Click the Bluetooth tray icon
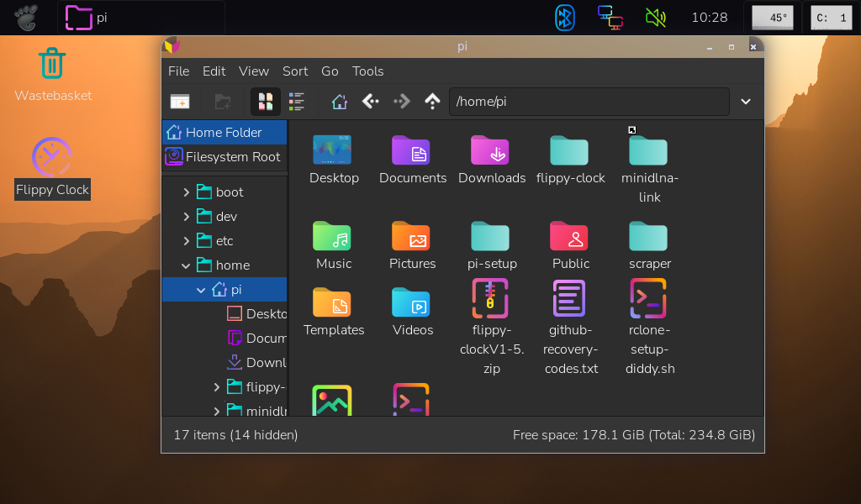861x504 pixels. 564,18
